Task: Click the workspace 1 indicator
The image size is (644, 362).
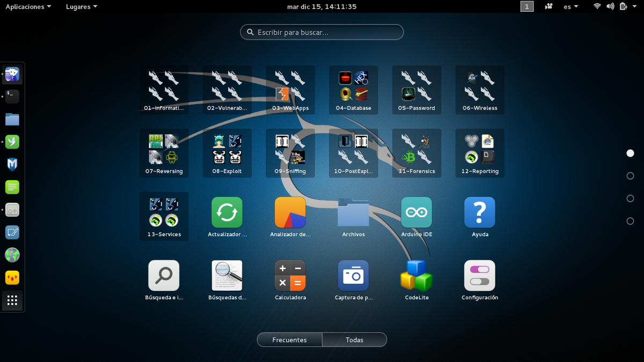Action: point(527,6)
